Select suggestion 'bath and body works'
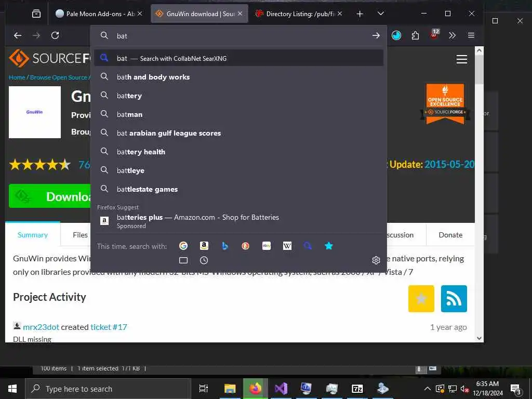Screen dimensions: 532x399 (238, 77)
